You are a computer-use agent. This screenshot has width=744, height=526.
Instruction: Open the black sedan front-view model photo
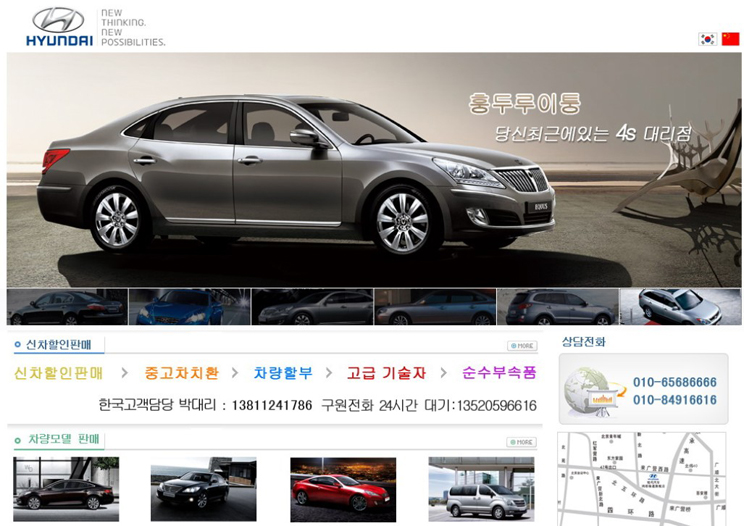point(204,489)
